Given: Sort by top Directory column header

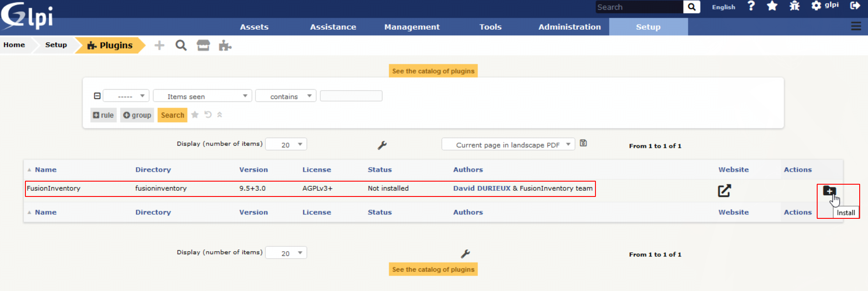Looking at the screenshot, I should click(x=153, y=170).
